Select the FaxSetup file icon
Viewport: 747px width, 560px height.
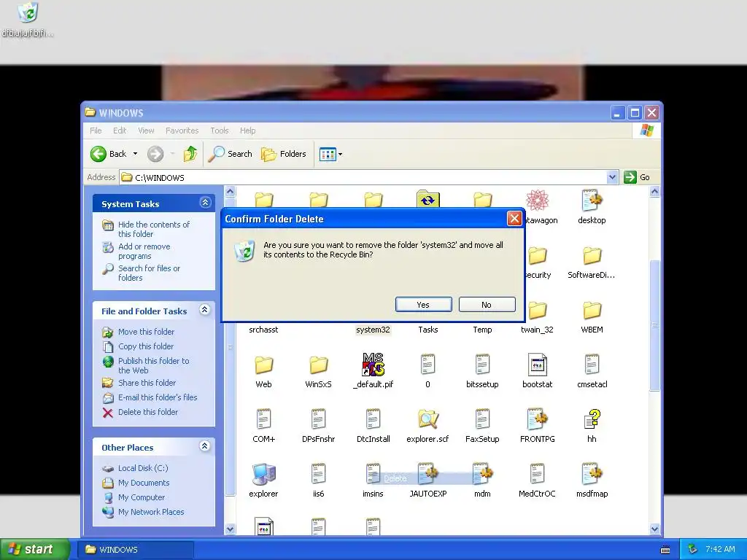click(x=482, y=419)
